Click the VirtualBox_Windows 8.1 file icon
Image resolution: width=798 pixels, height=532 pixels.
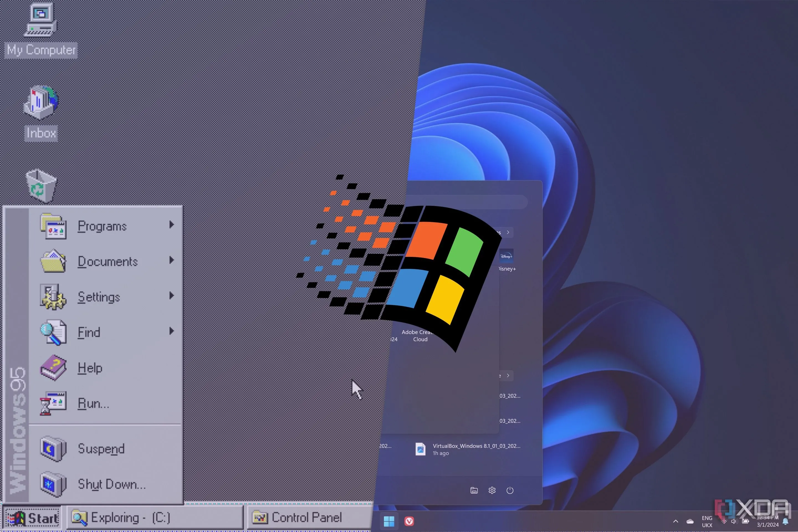420,449
